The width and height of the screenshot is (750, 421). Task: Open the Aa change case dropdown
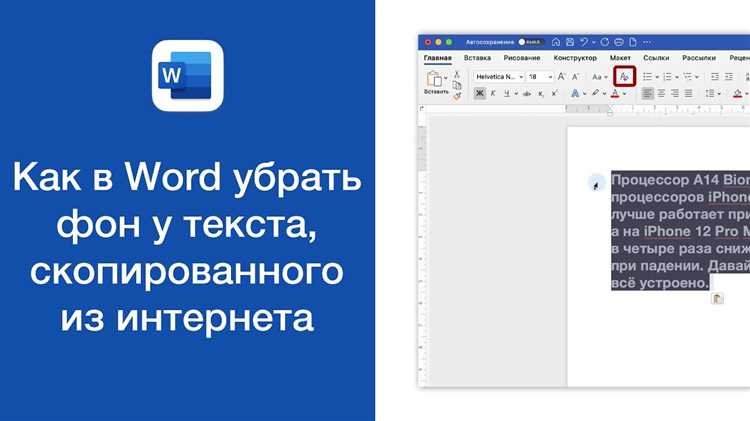(x=599, y=77)
